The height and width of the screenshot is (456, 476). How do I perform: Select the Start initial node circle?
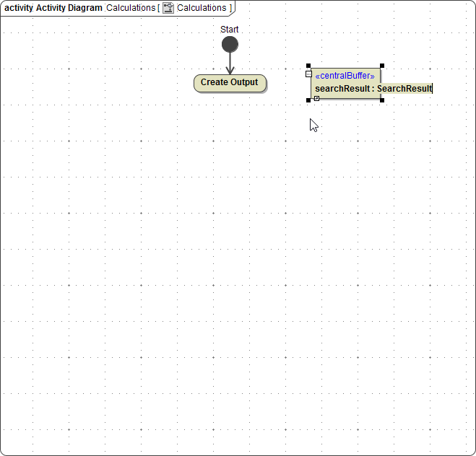point(230,45)
